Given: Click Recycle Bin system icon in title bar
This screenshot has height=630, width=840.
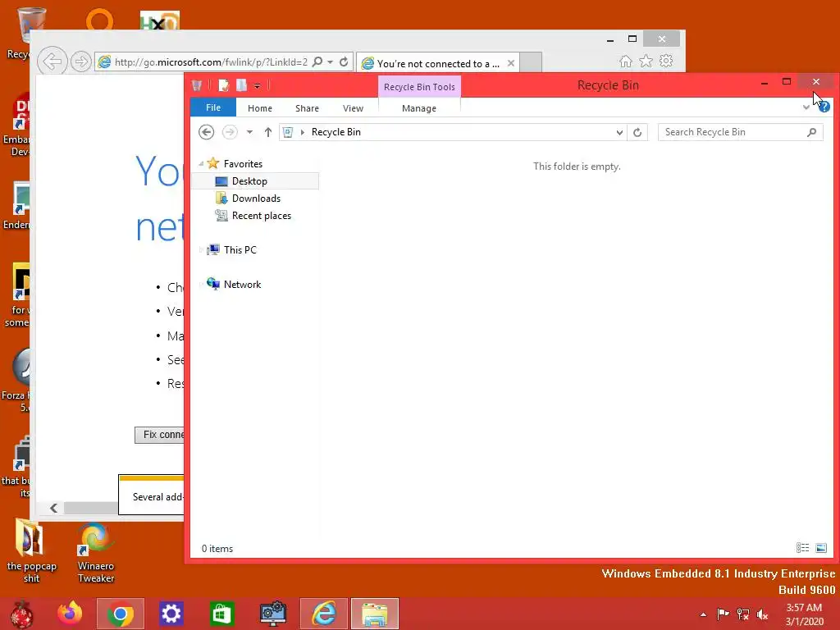Looking at the screenshot, I should [197, 85].
